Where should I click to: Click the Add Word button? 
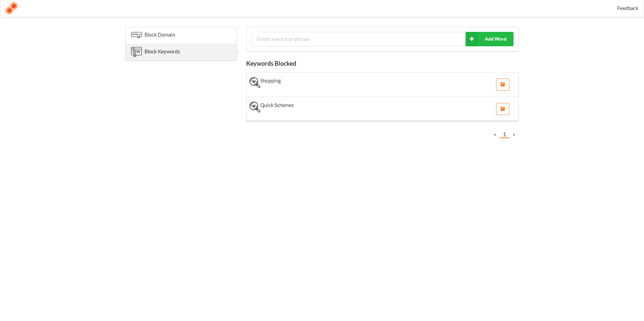tap(489, 39)
